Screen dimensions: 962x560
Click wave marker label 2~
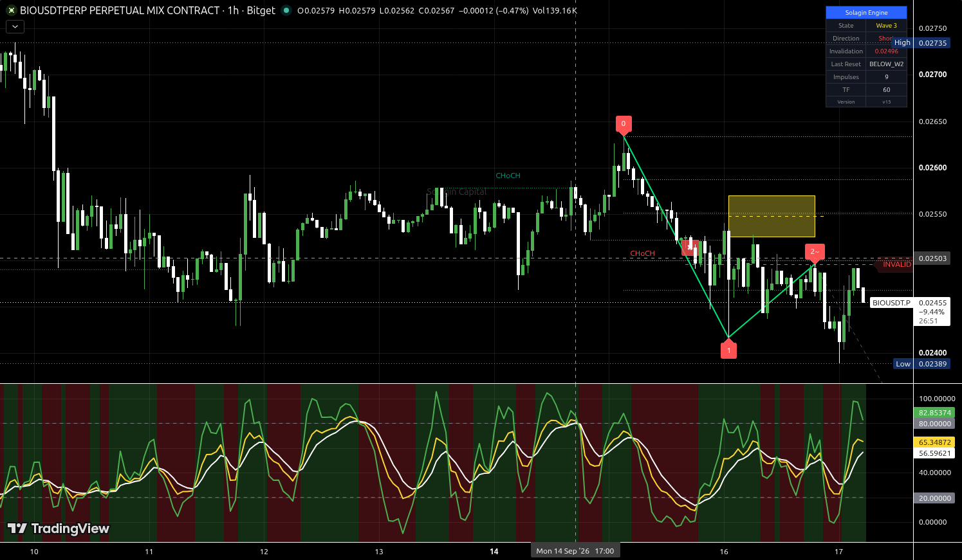815,252
